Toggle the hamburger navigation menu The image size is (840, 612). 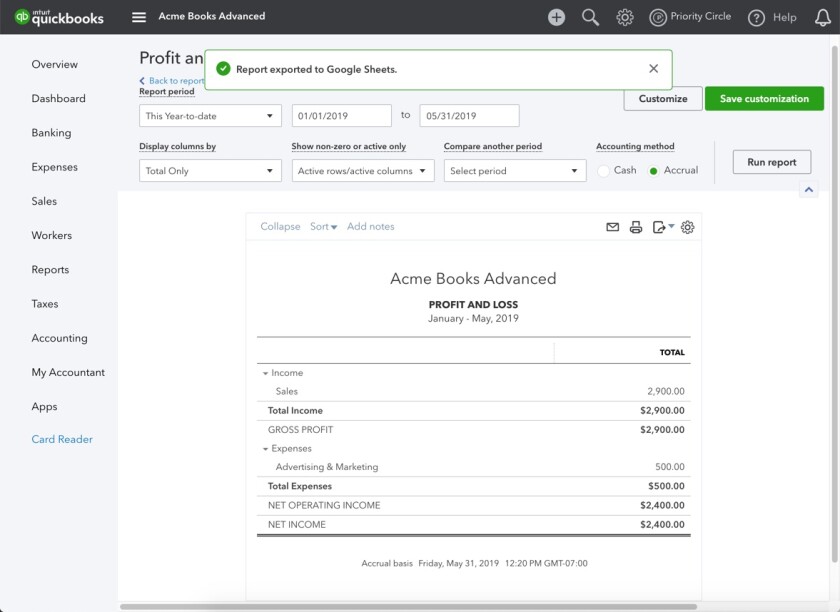point(139,17)
